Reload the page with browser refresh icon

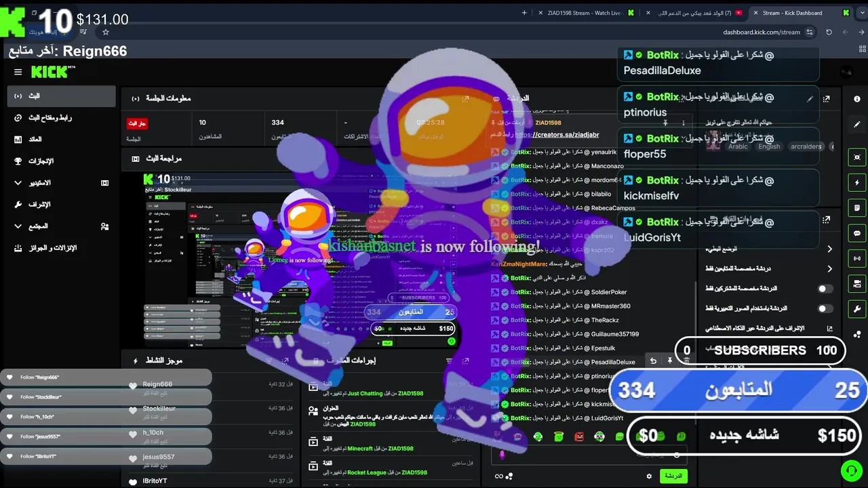(829, 32)
